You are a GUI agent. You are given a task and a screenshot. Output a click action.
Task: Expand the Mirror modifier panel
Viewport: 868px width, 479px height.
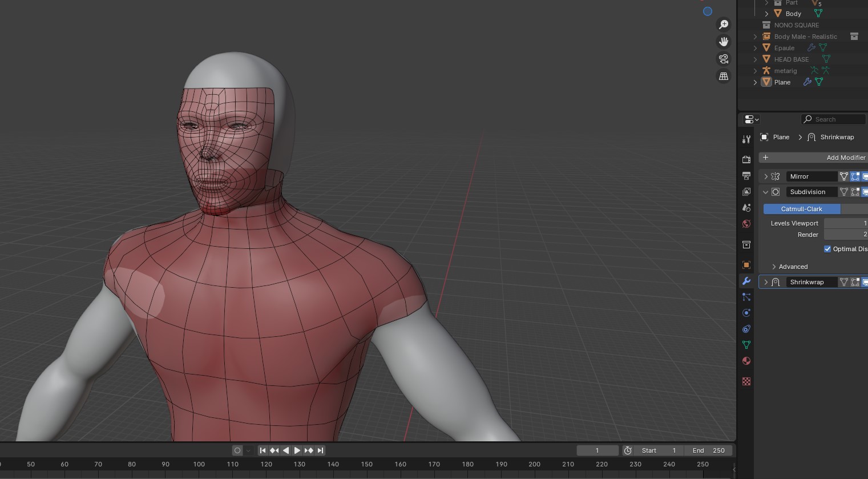[x=766, y=176]
